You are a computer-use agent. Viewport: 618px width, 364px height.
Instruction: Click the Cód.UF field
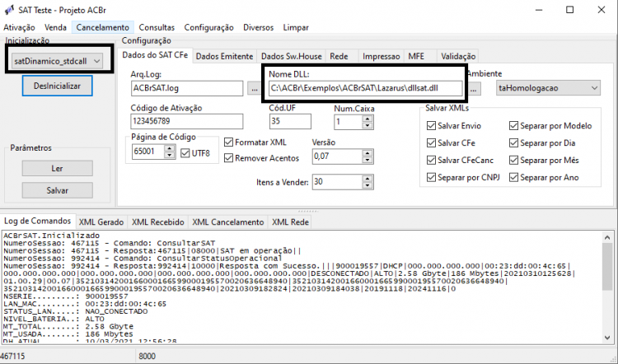290,121
